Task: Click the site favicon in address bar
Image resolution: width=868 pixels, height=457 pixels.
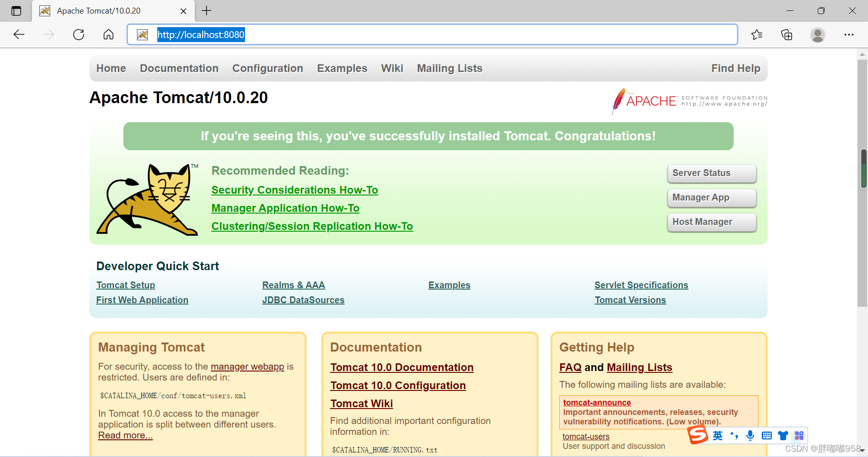Action: (142, 35)
